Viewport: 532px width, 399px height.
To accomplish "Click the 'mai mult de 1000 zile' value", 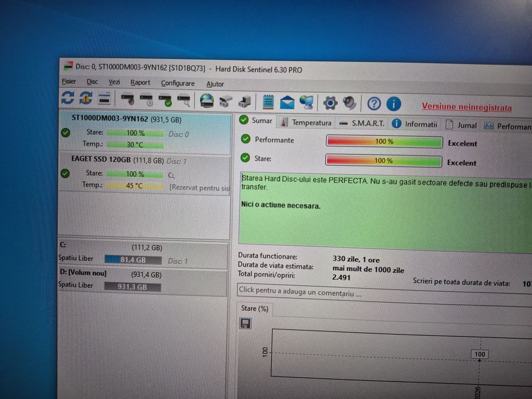I will point(368,269).
